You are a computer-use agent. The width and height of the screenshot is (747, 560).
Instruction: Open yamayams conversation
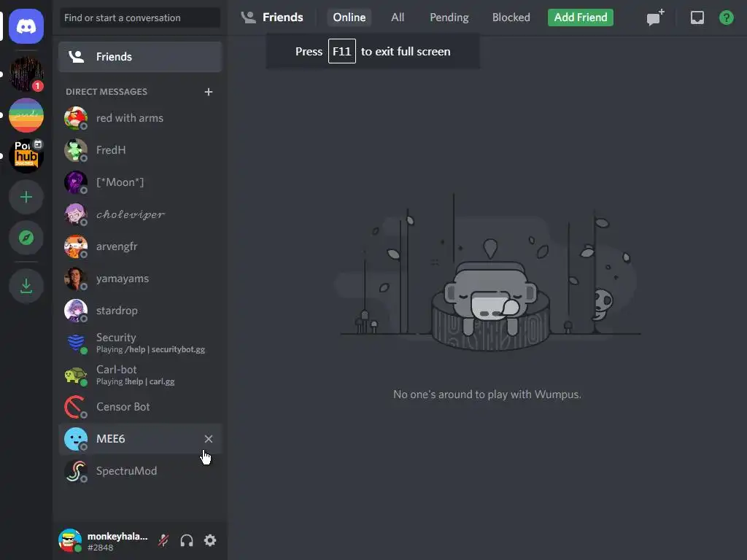140,279
